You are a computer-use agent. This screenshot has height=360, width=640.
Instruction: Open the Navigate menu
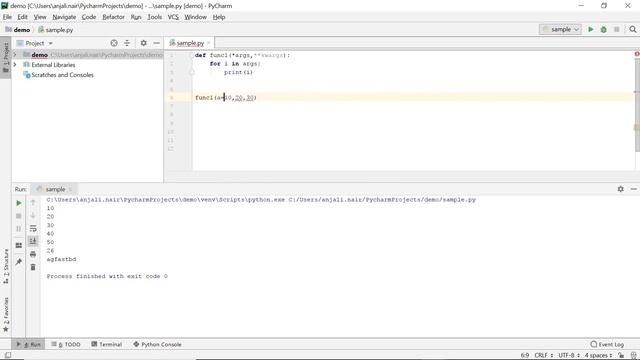click(x=64, y=17)
